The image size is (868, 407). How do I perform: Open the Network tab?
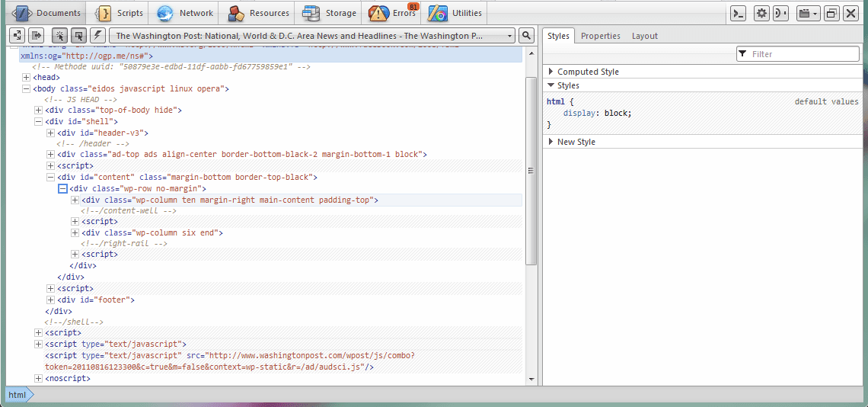tap(186, 13)
